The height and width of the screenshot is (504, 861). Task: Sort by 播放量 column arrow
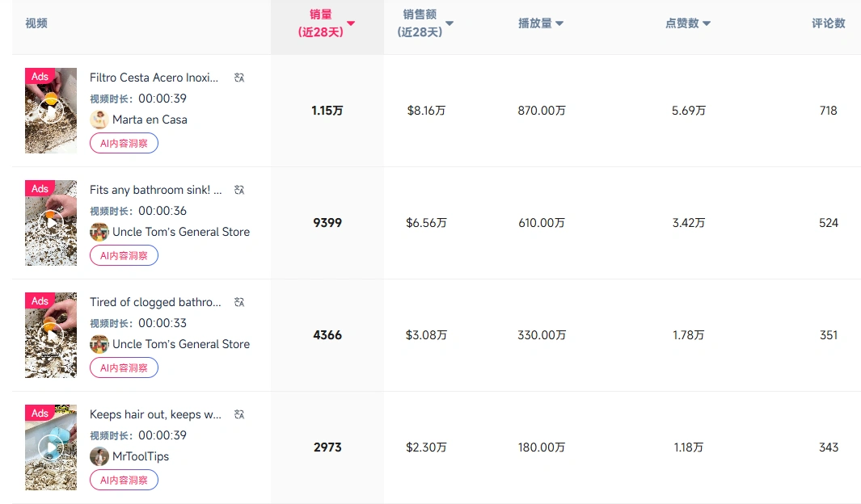(x=559, y=23)
